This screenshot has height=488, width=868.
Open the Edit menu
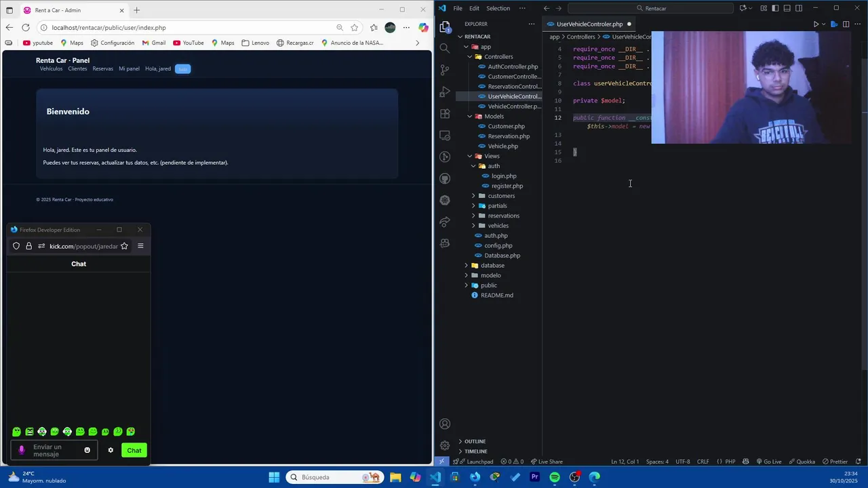pos(474,8)
